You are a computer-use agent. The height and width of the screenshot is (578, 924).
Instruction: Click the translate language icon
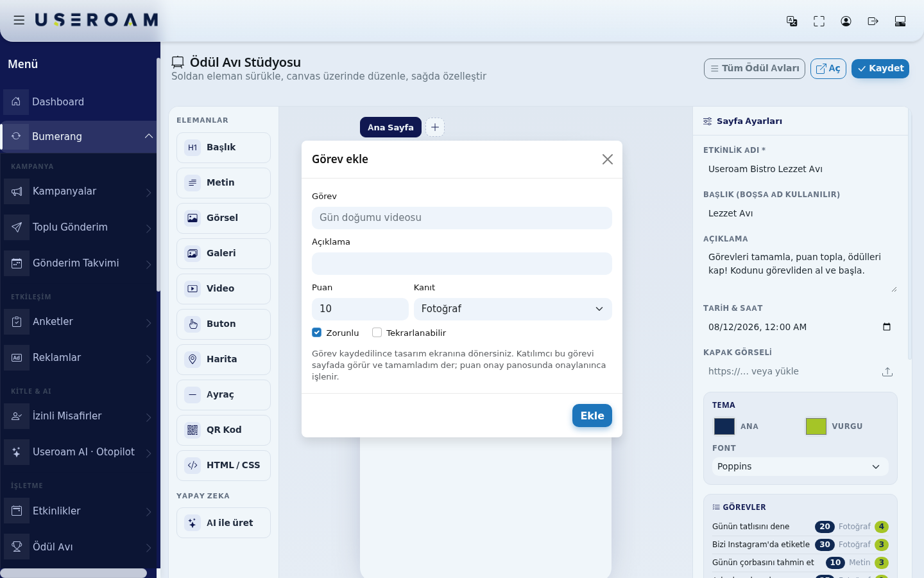[x=792, y=21]
